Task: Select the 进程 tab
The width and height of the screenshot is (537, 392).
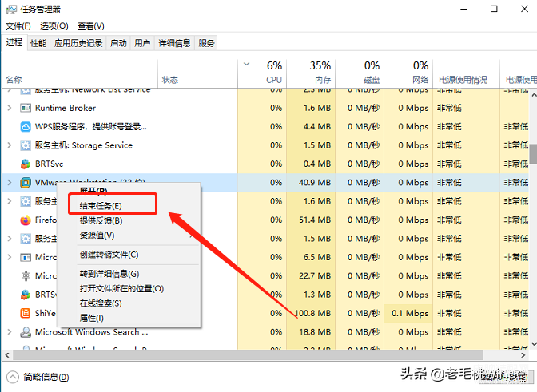Action: point(14,42)
